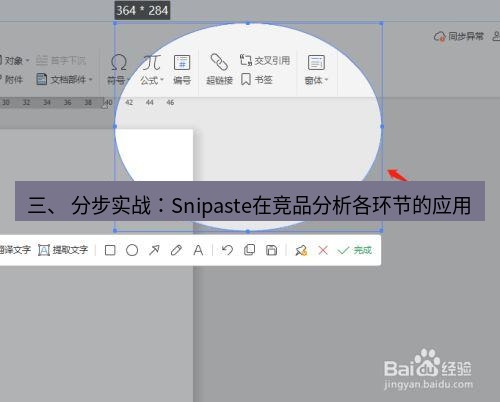The image size is (500, 402).
Task: Click 书签 bookmark button
Action: (x=257, y=79)
